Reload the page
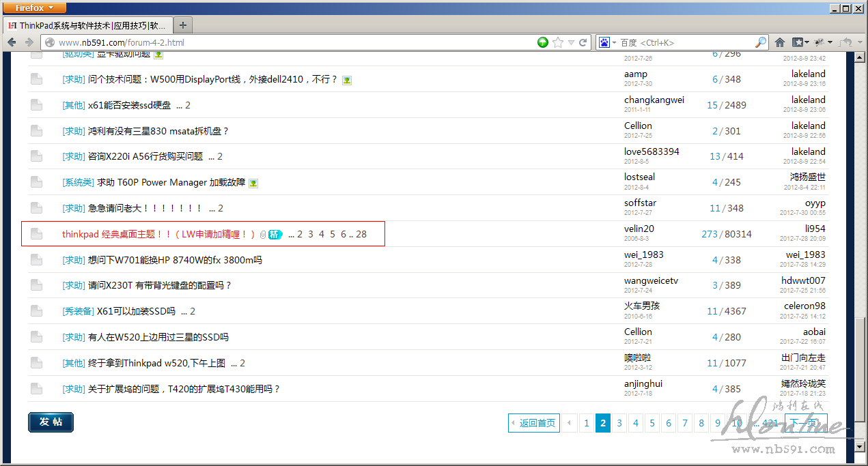 tap(583, 42)
